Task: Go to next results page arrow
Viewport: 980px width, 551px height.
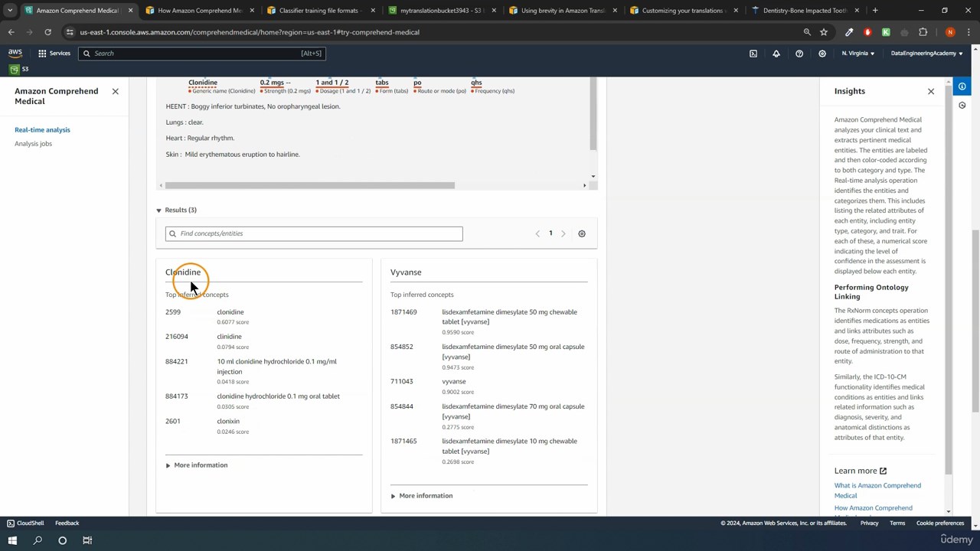Action: (x=563, y=233)
